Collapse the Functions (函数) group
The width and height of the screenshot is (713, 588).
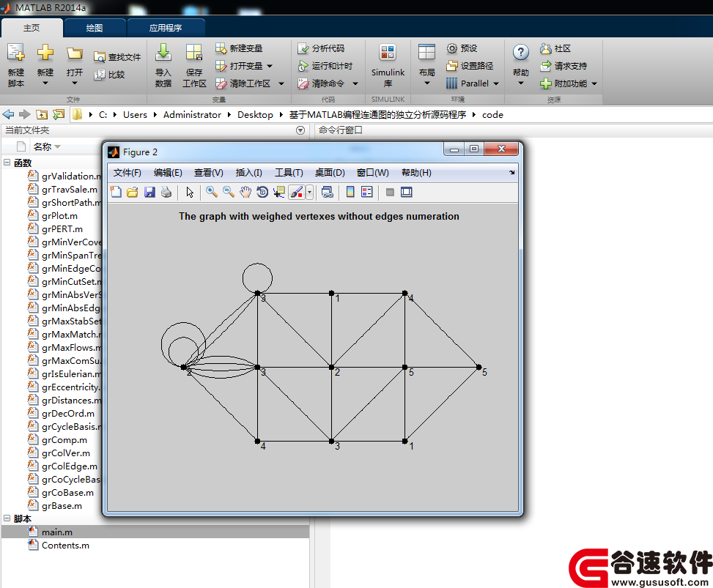coord(7,163)
